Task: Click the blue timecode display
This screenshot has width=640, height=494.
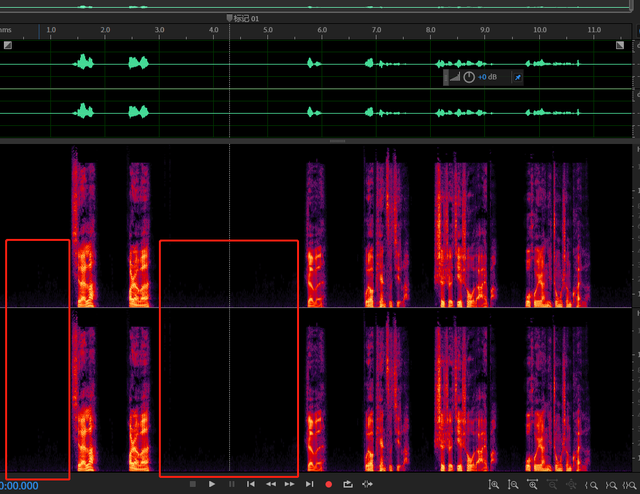Action: click(18, 486)
